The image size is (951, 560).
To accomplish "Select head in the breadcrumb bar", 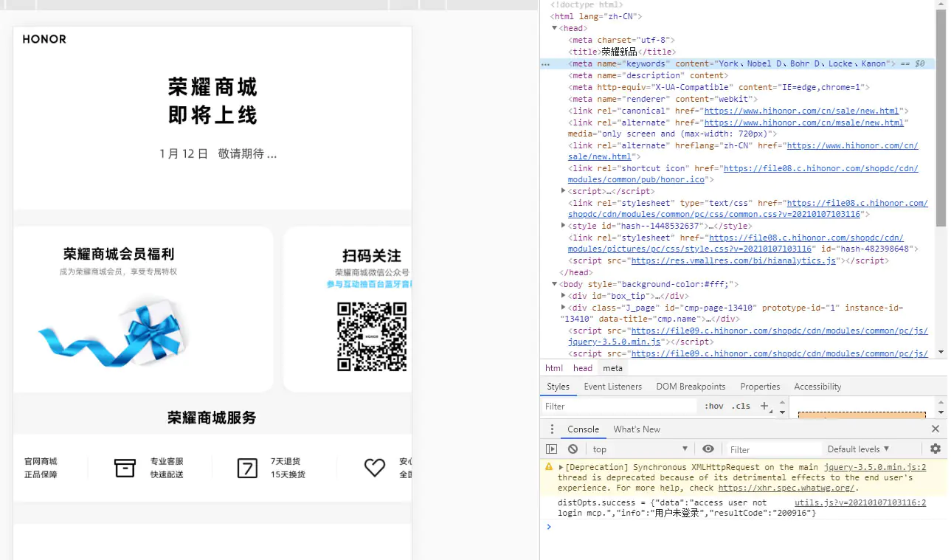I will (583, 368).
